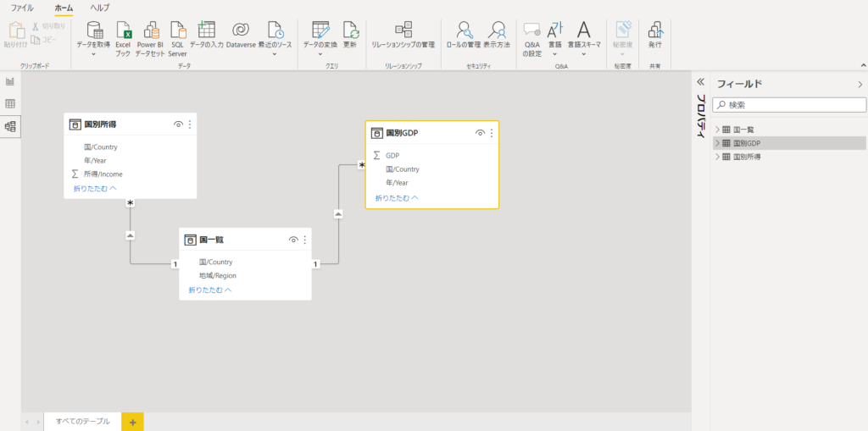Open the データの変換 dropdown arrow
The height and width of the screenshot is (431, 868).
click(321, 54)
